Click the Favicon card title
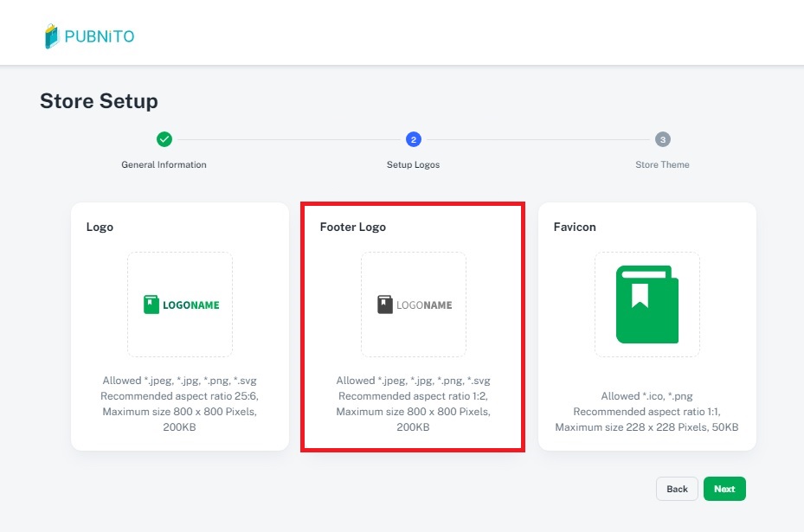Viewport: 804px width, 532px height. pos(575,227)
